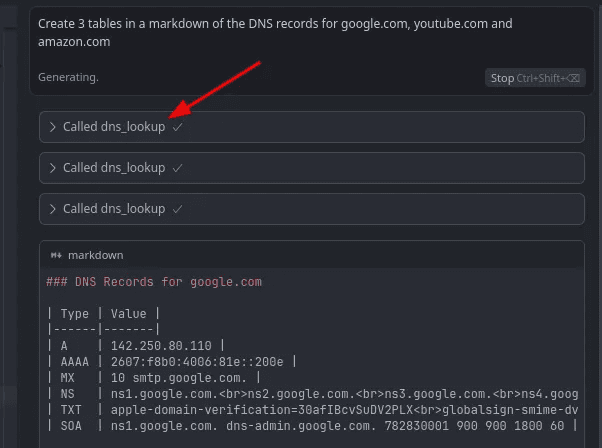Click the Generating status text

[x=68, y=77]
